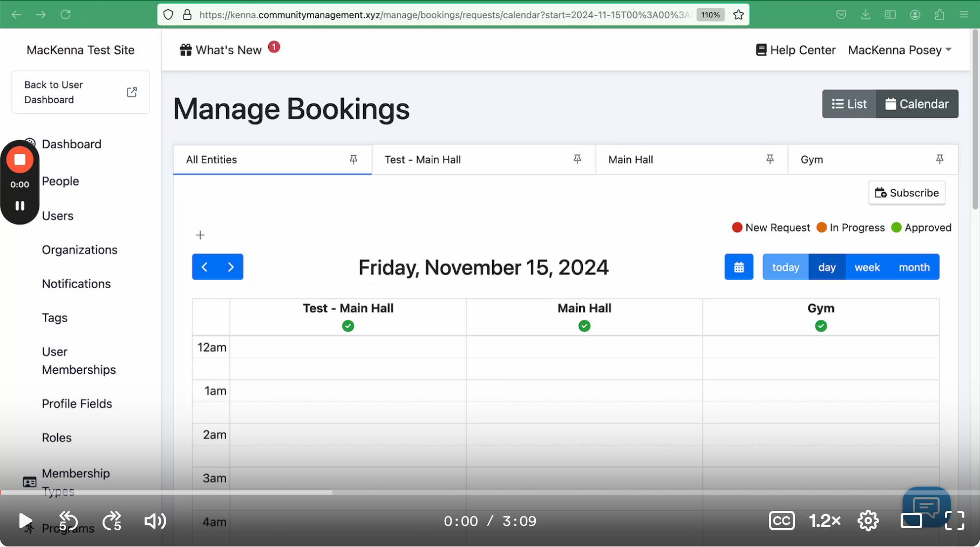Click the browser address bar URL

click(444, 15)
